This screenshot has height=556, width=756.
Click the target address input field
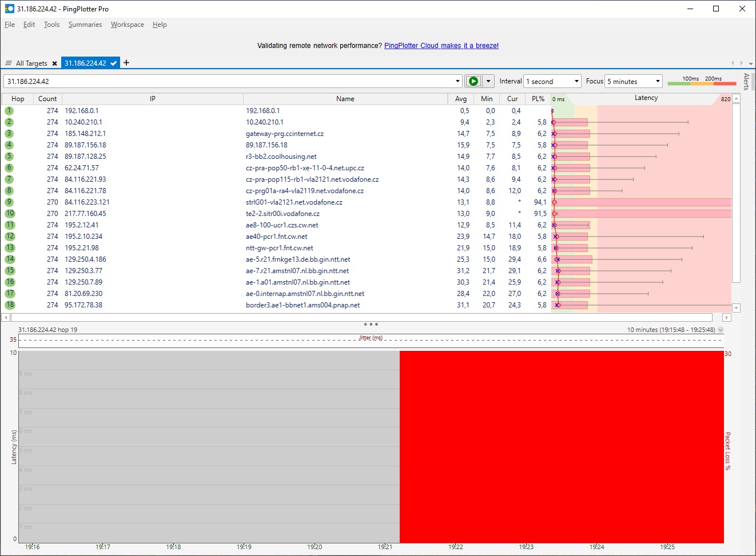[229, 81]
